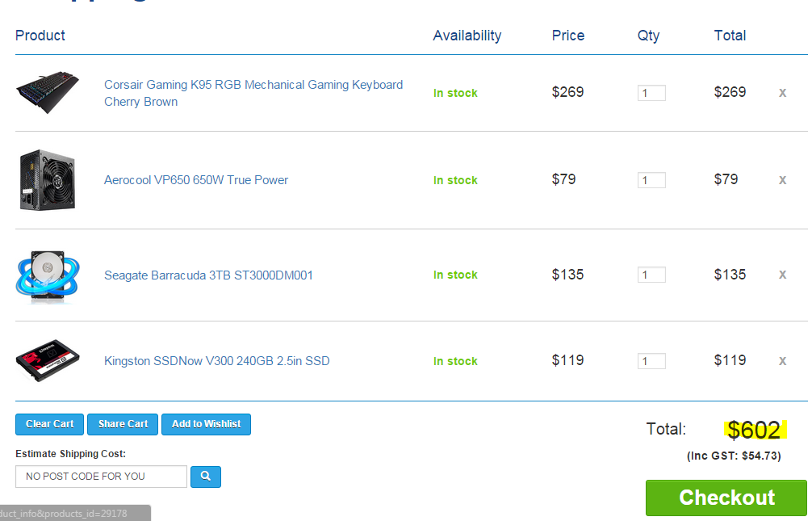The image size is (812, 521).
Task: Click the $135 unit price of Seagate
Action: [567, 275]
